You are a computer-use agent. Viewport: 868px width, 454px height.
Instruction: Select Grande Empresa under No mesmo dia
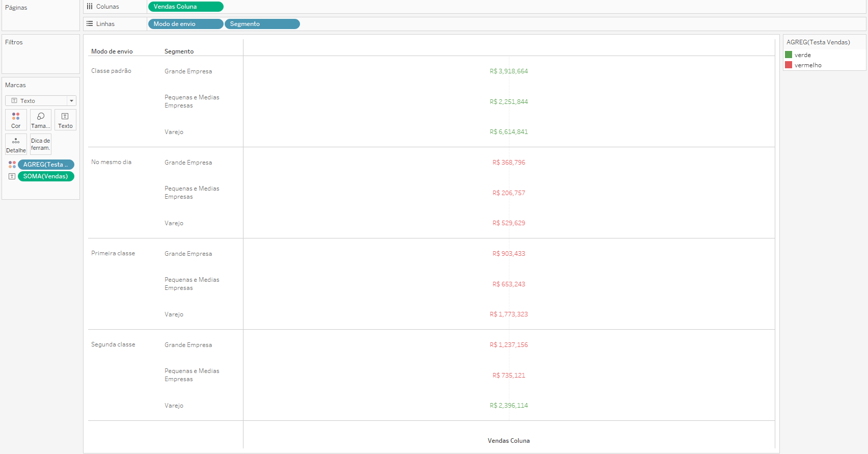[x=188, y=163]
